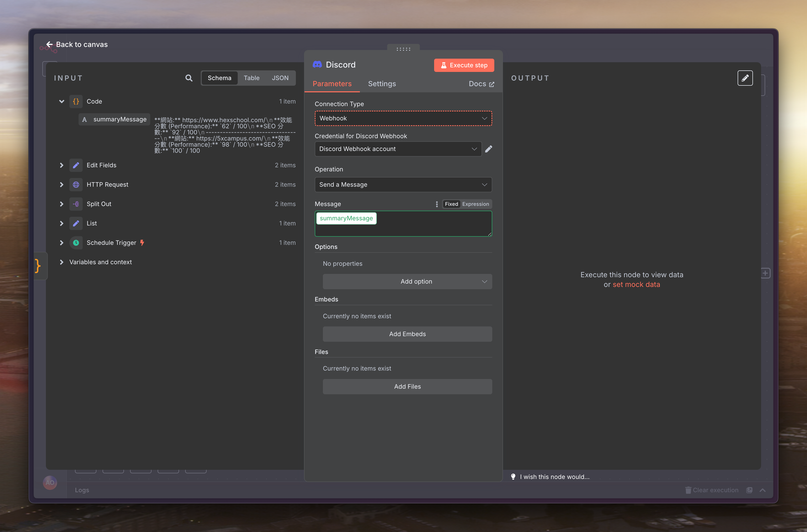The image size is (807, 532).
Task: Click the set mock data link
Action: pos(636,284)
